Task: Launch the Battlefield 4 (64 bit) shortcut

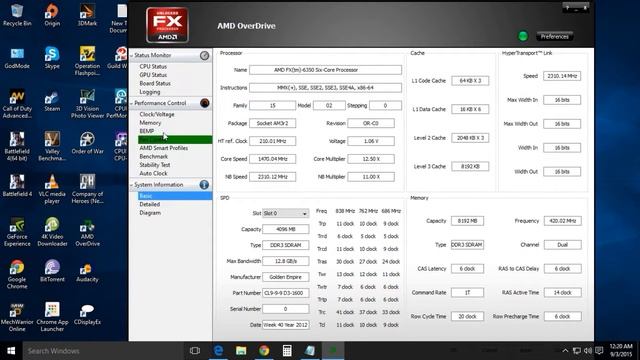Action: point(17,147)
